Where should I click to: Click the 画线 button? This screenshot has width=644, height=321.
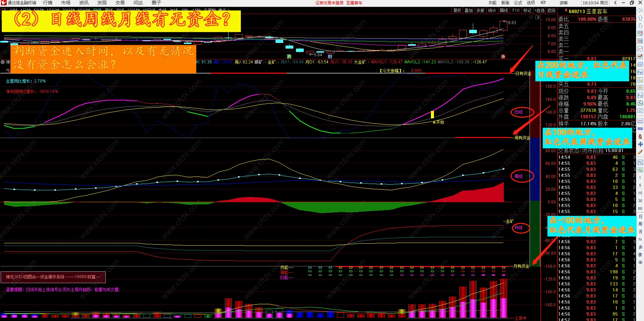[504, 10]
